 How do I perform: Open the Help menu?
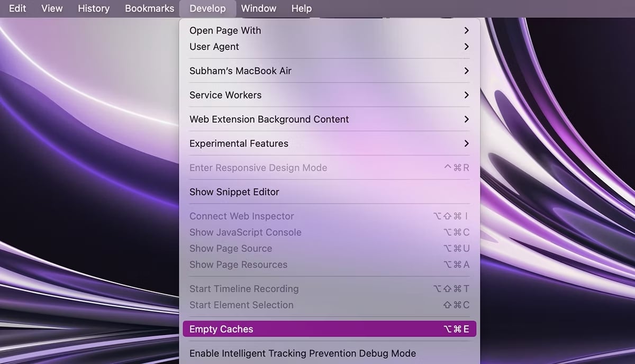(x=302, y=8)
